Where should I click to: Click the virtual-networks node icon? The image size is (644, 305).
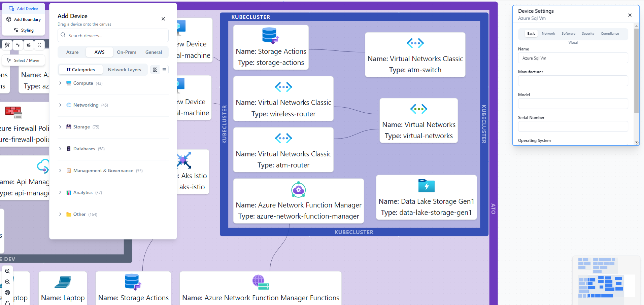coord(419,109)
